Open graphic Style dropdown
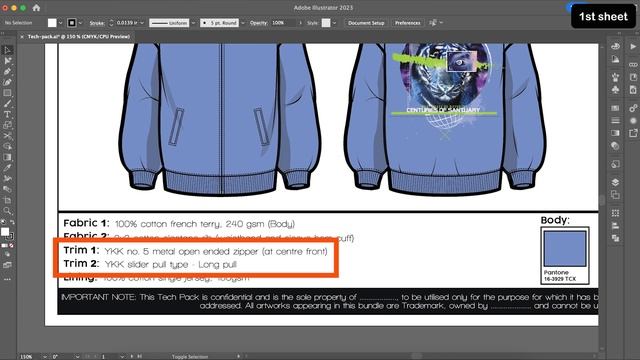This screenshot has width=640, height=360. pyautogui.click(x=334, y=23)
